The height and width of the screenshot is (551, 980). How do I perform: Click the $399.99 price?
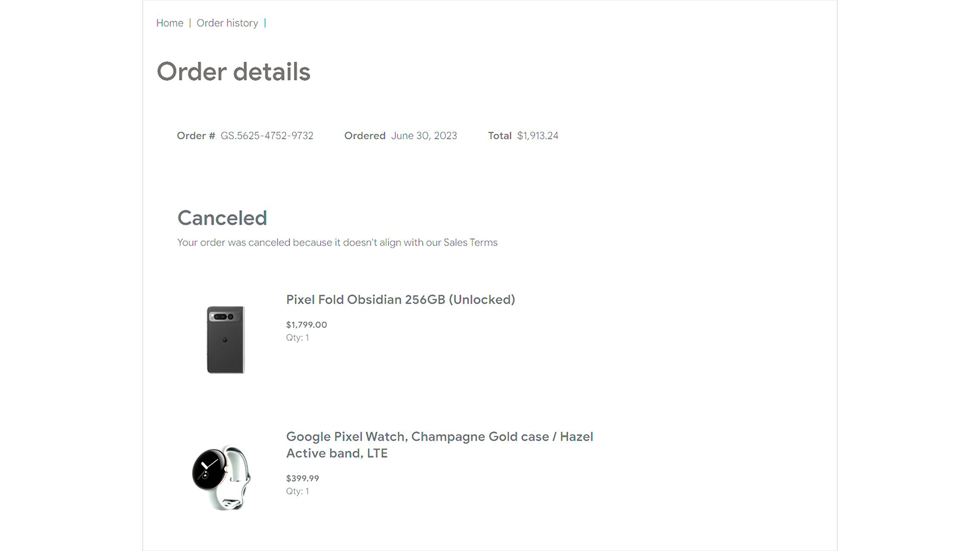coord(302,479)
